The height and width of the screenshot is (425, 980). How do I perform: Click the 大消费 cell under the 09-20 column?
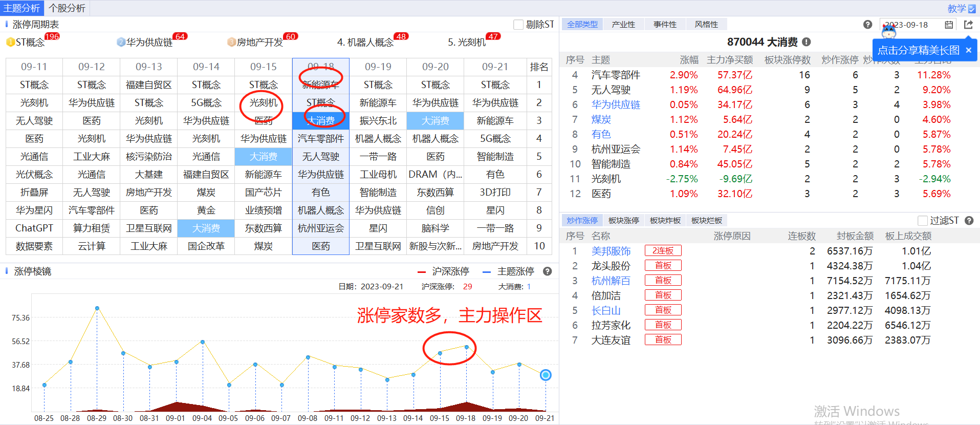point(435,121)
